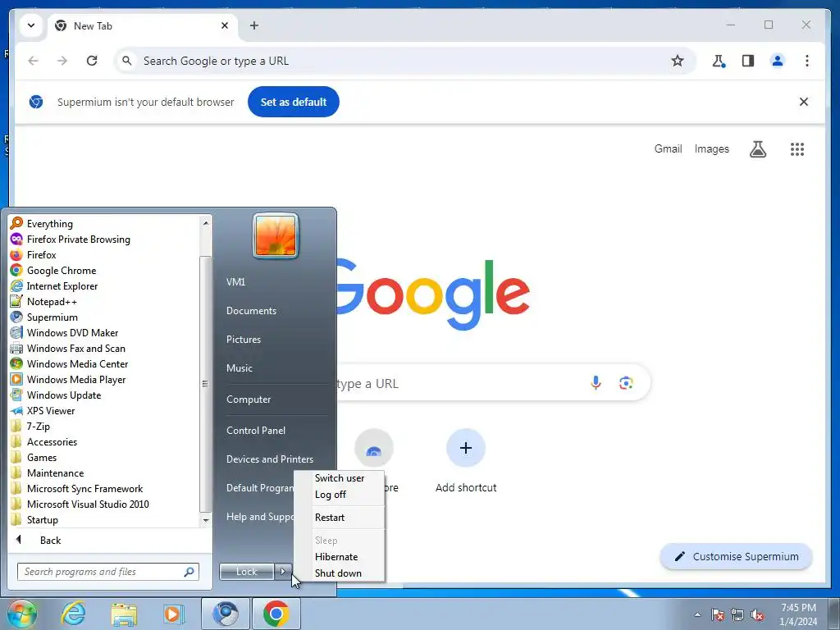Open Windows Explorer from the taskbar
The height and width of the screenshot is (630, 840).
point(124,614)
